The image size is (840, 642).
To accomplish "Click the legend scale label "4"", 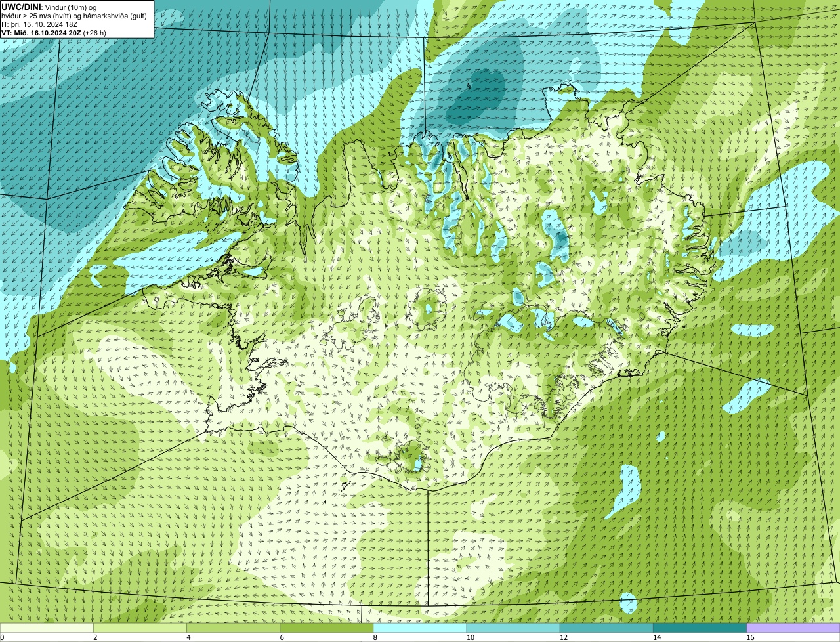I will click(189, 637).
